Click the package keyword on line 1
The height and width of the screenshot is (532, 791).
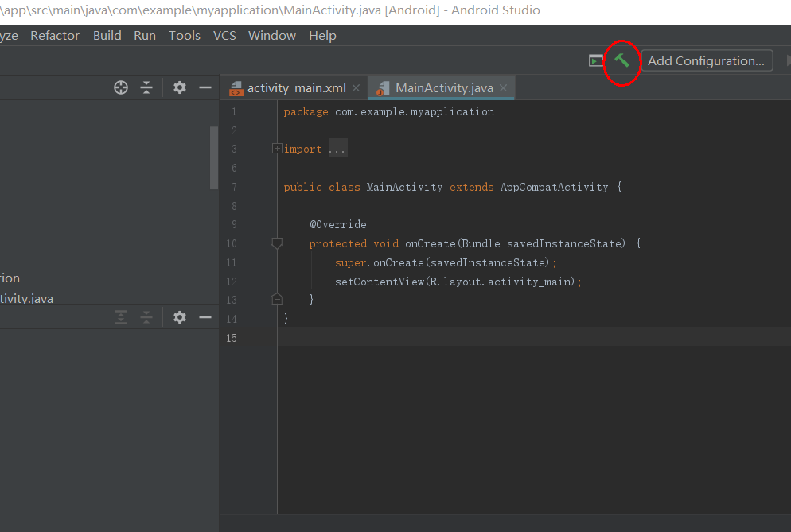point(306,111)
